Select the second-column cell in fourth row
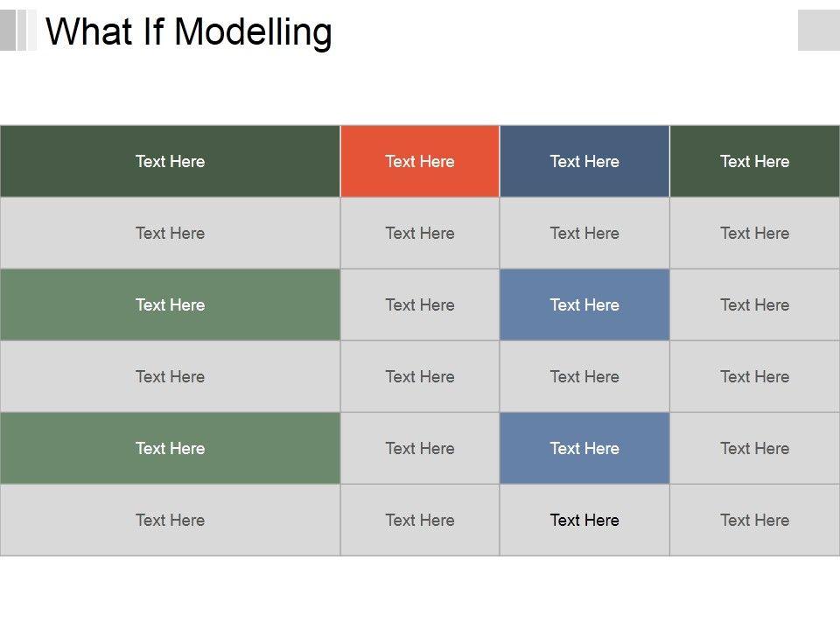 click(x=420, y=376)
